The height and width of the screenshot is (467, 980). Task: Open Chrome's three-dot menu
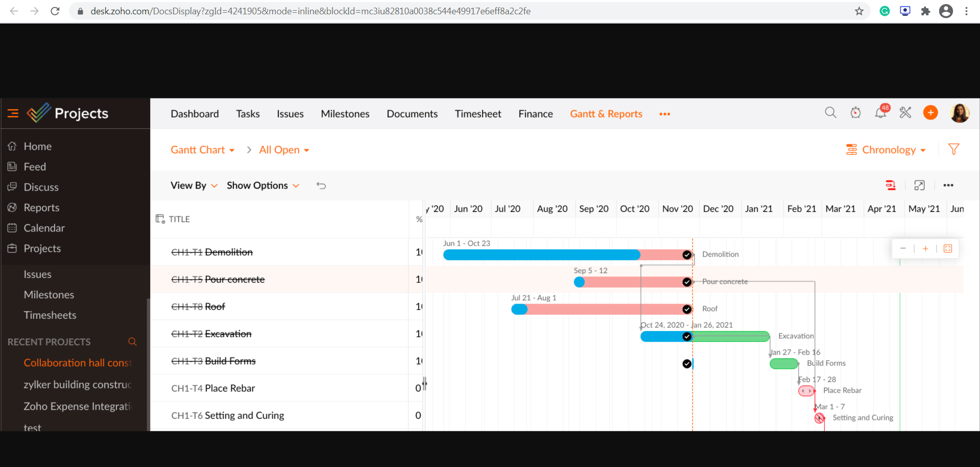click(966, 11)
